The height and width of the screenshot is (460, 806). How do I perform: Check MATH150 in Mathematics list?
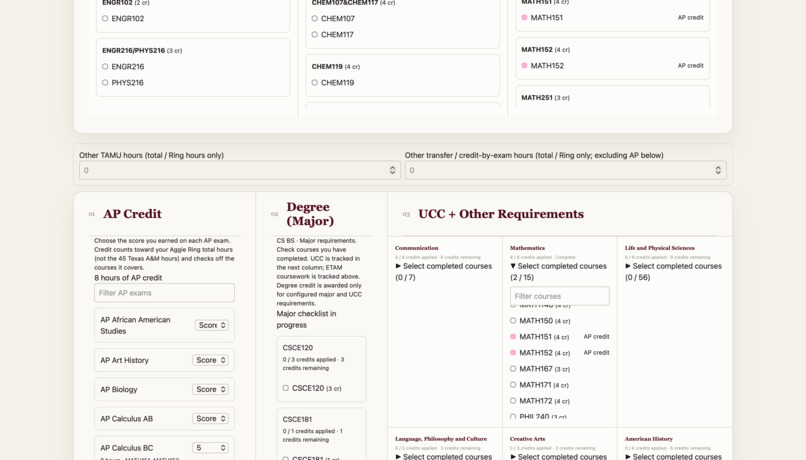tap(513, 321)
